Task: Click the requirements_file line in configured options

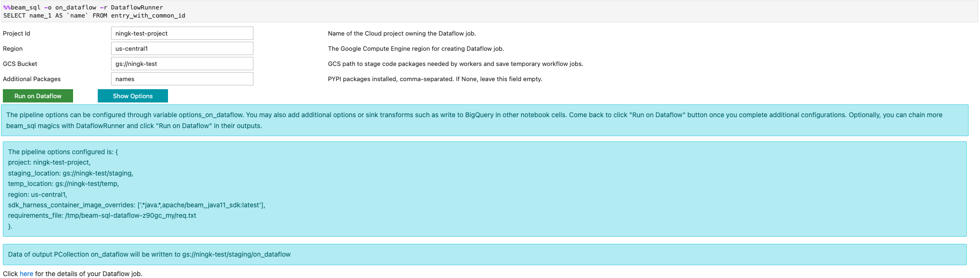Action: click(x=102, y=215)
